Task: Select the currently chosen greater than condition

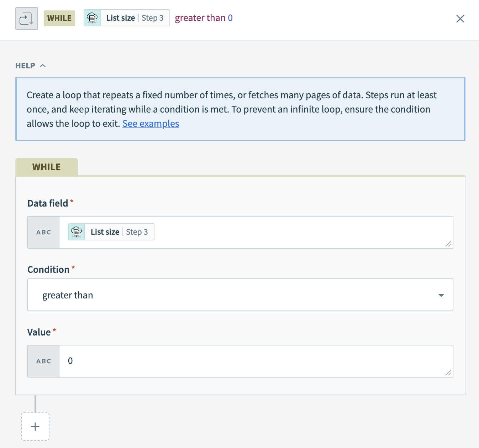Action: point(68,295)
